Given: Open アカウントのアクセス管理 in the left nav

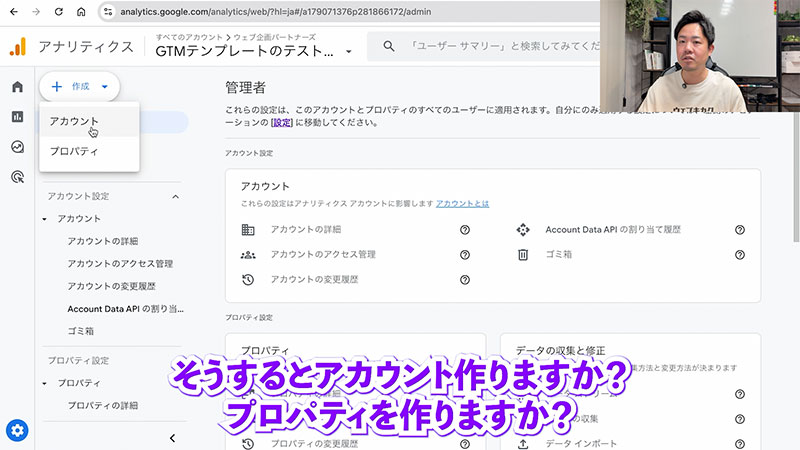Looking at the screenshot, I should coord(120,263).
